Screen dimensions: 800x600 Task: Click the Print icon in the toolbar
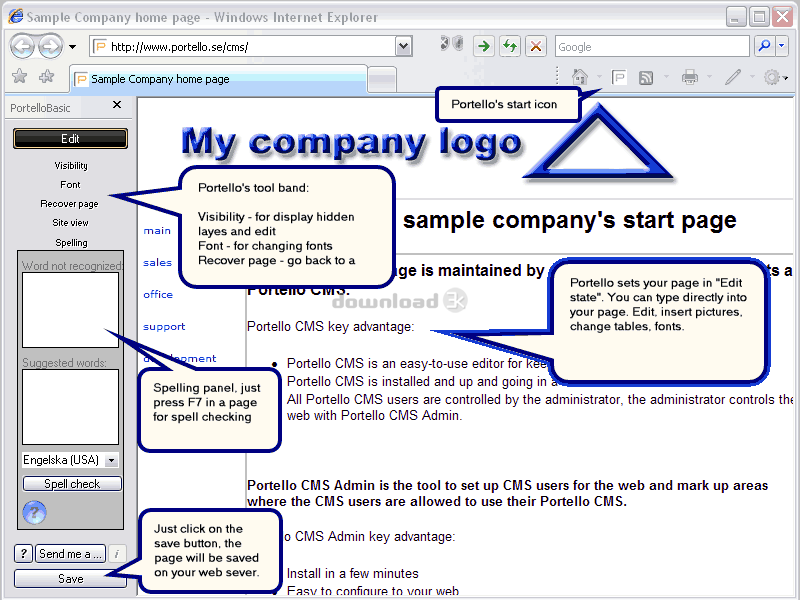689,77
